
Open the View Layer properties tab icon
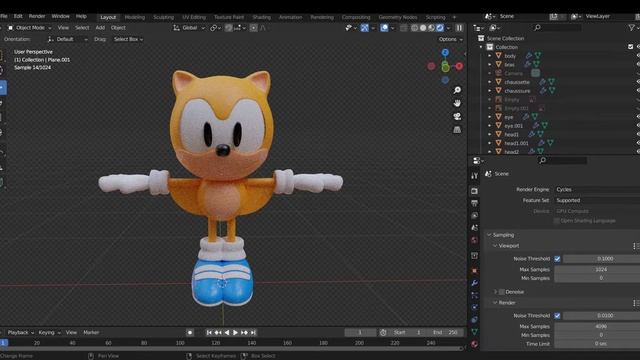(474, 215)
